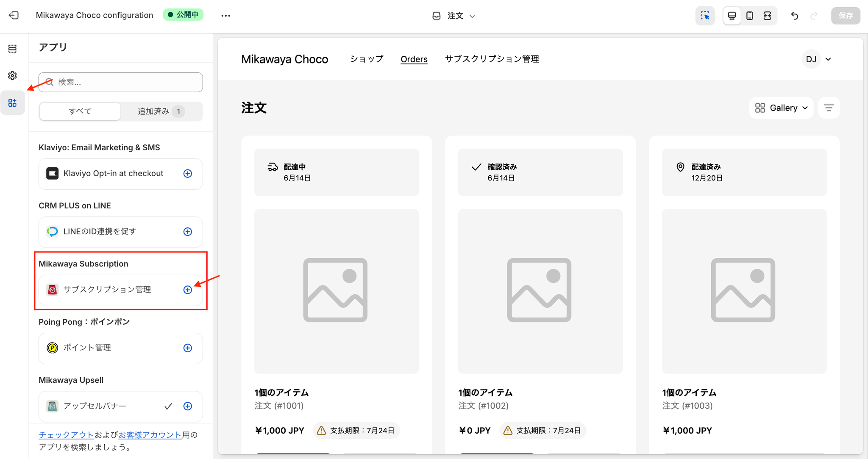Click the 公開中 status badge
Image resolution: width=868 pixels, height=459 pixels.
(183, 15)
